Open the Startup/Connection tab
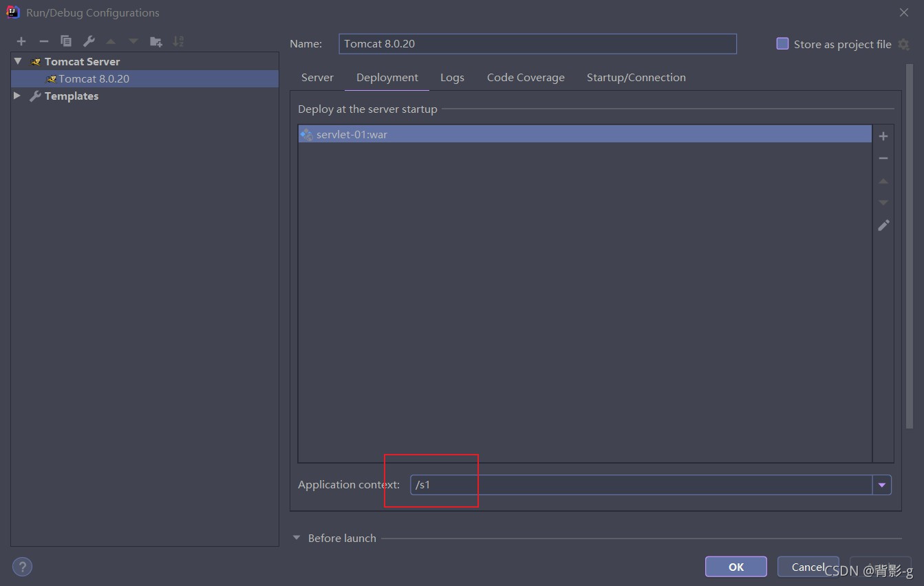This screenshot has height=586, width=924. (636, 78)
